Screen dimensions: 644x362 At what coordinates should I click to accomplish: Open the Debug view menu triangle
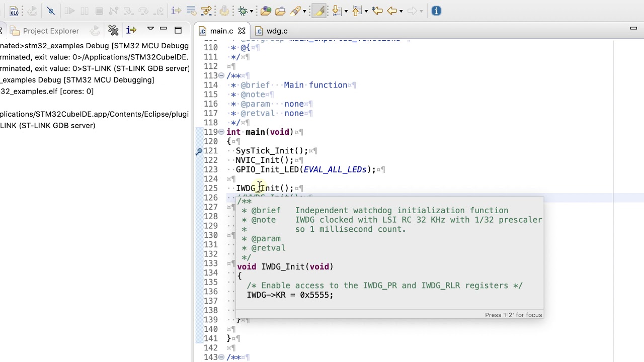(x=150, y=29)
